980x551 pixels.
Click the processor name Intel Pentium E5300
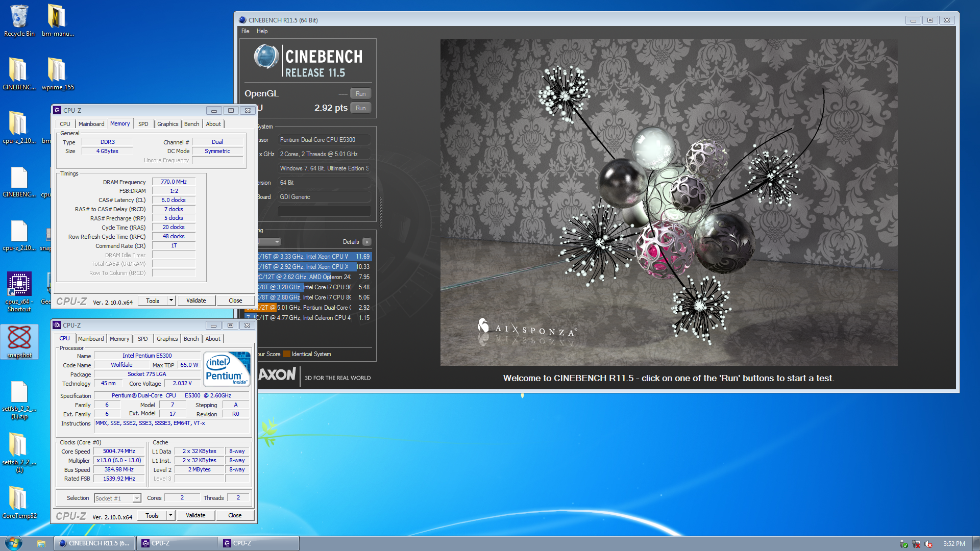(x=147, y=356)
